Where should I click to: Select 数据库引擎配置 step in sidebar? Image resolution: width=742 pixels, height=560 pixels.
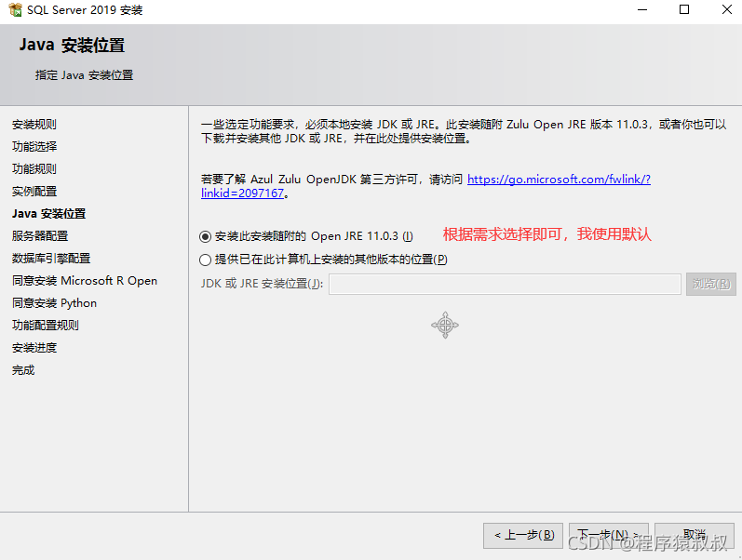51,259
